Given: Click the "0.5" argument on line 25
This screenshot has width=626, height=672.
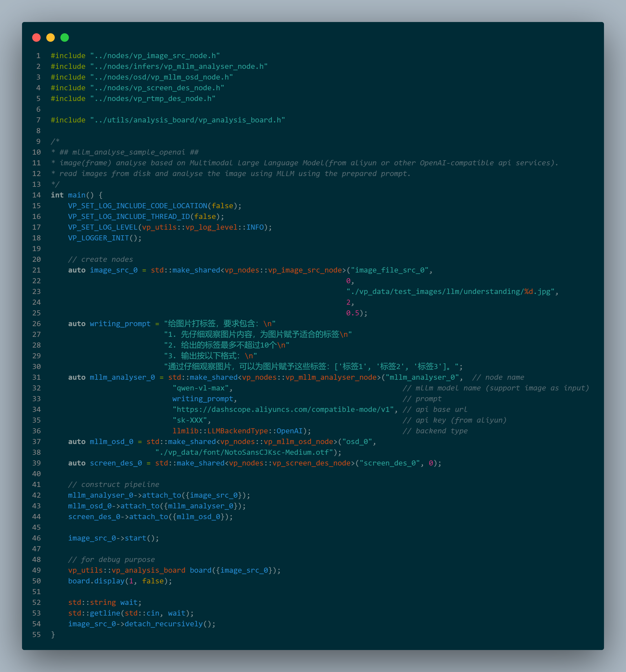Looking at the screenshot, I should (353, 313).
